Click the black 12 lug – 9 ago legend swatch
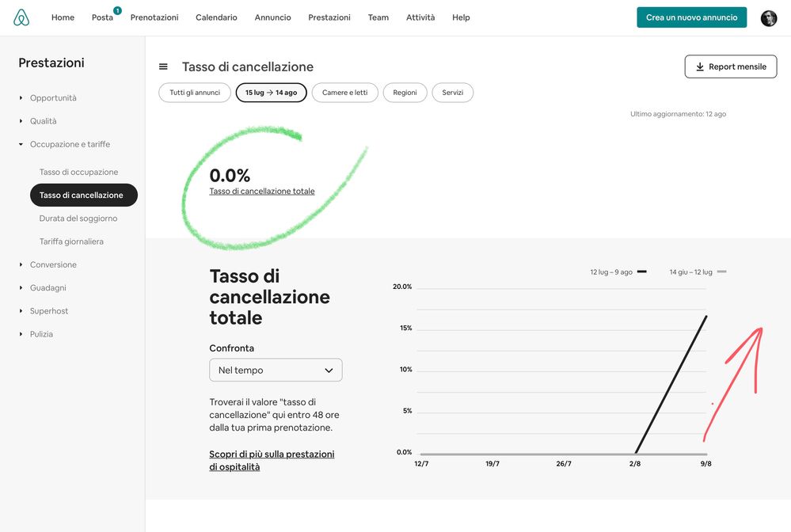The height and width of the screenshot is (532, 791). pyautogui.click(x=641, y=272)
